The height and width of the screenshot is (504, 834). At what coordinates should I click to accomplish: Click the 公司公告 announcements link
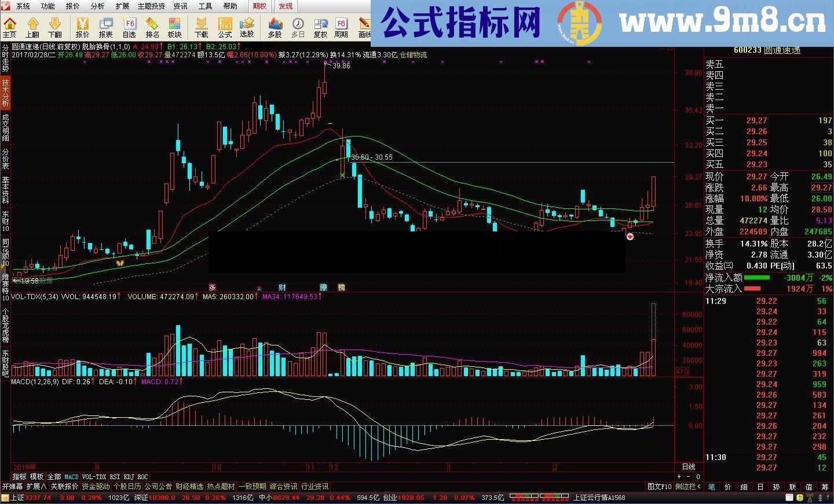[x=158, y=487]
